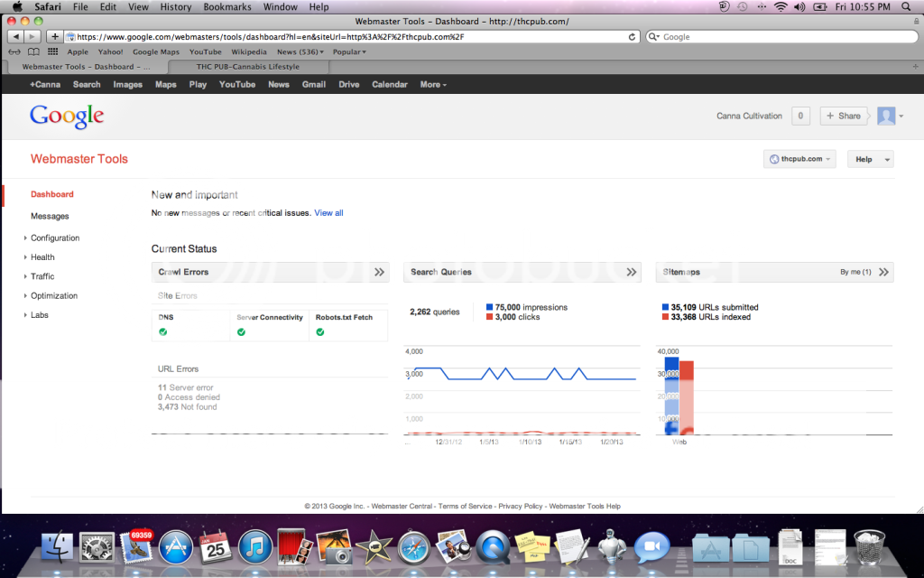Open Trash in the dock

869,548
